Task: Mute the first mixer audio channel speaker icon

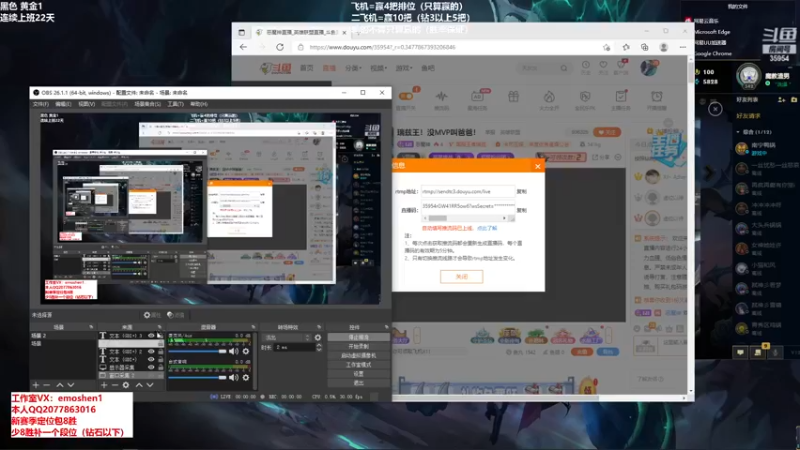Action: point(234,351)
